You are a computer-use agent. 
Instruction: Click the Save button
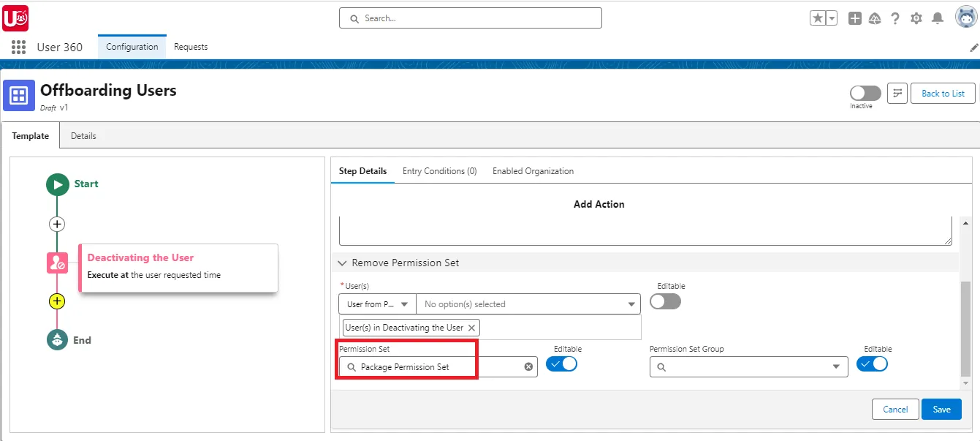pos(941,409)
